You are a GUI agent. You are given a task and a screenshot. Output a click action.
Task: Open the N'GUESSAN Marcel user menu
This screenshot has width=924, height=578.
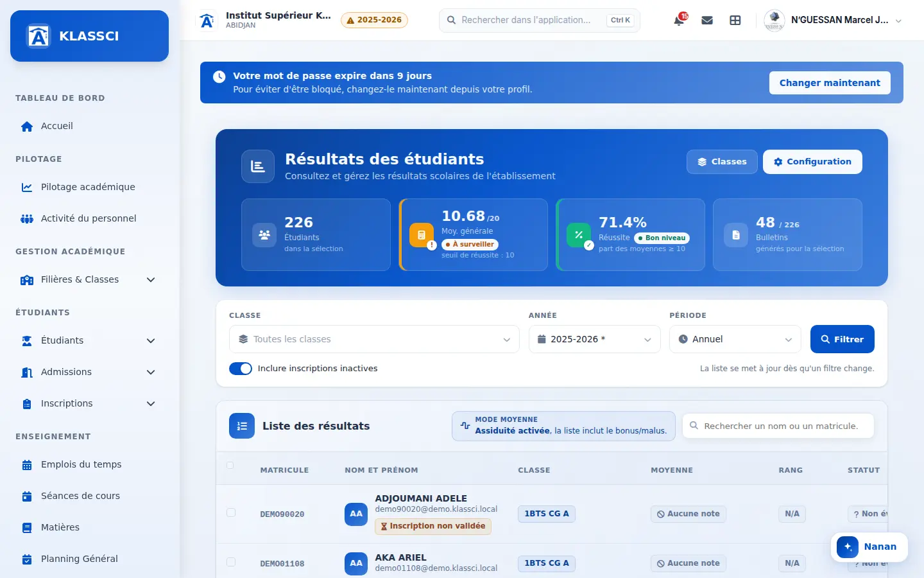[834, 21]
